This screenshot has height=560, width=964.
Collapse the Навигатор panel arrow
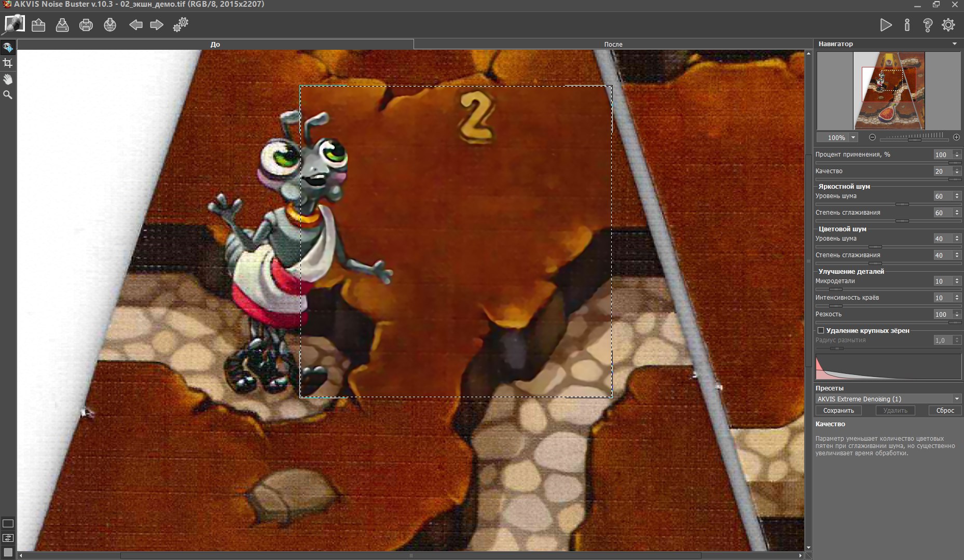[955, 44]
